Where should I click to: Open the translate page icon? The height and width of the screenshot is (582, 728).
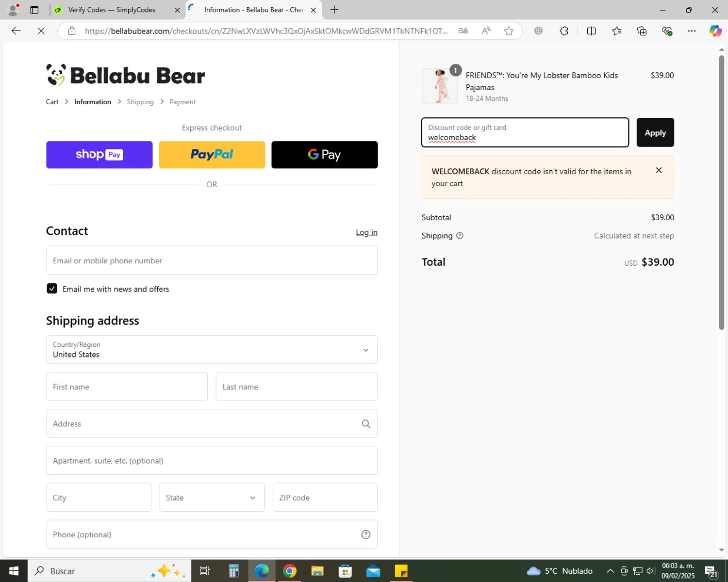pos(463,31)
